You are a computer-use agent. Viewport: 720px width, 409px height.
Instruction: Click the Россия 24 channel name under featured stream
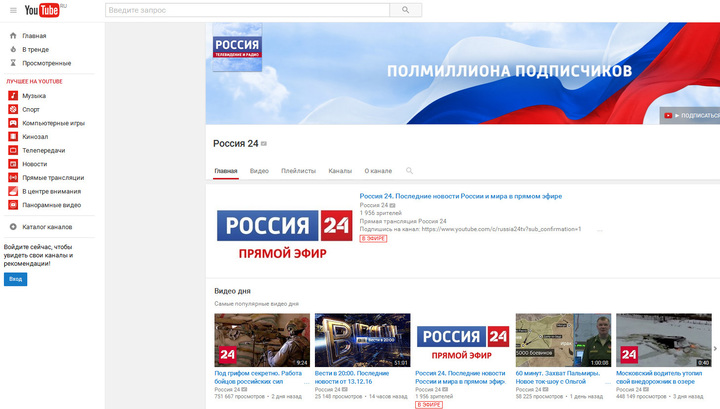pyautogui.click(x=374, y=205)
